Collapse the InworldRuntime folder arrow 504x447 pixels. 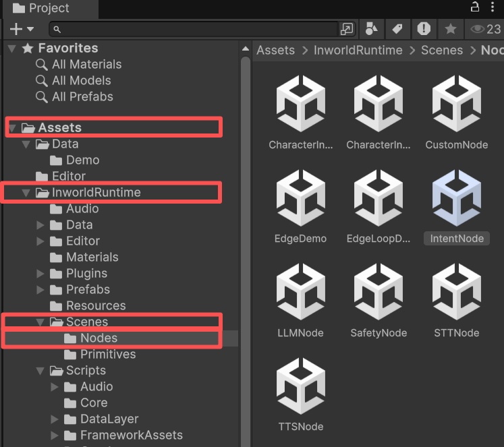26,193
